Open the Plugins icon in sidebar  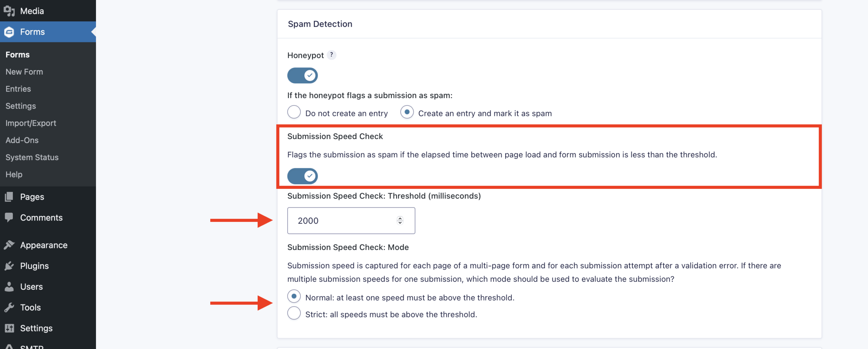pyautogui.click(x=9, y=266)
